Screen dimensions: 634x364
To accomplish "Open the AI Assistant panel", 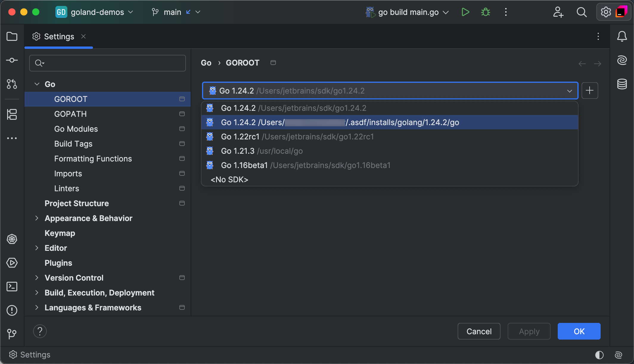I will click(622, 60).
